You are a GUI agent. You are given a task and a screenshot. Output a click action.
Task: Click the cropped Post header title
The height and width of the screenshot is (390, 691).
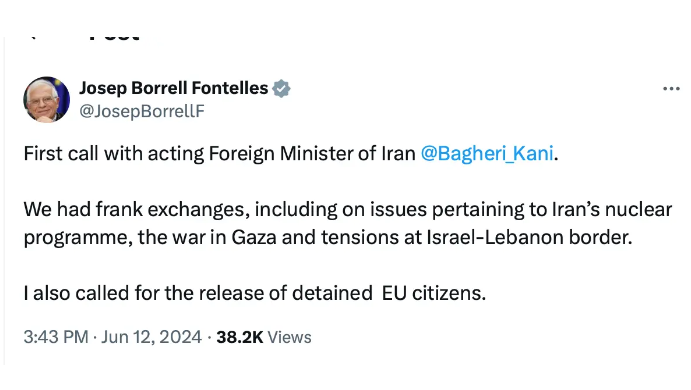click(114, 38)
